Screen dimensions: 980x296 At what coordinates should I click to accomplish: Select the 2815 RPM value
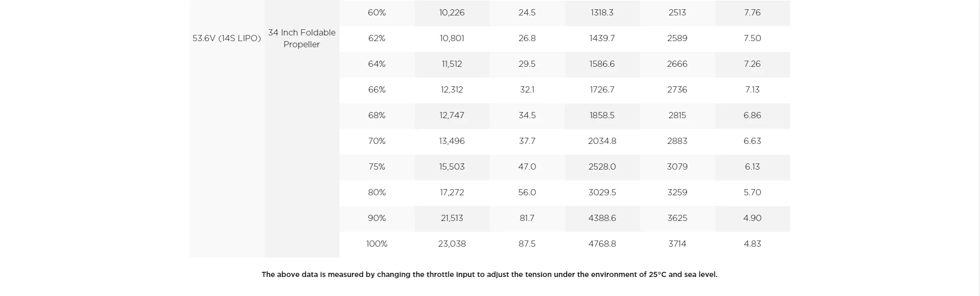pyautogui.click(x=678, y=116)
